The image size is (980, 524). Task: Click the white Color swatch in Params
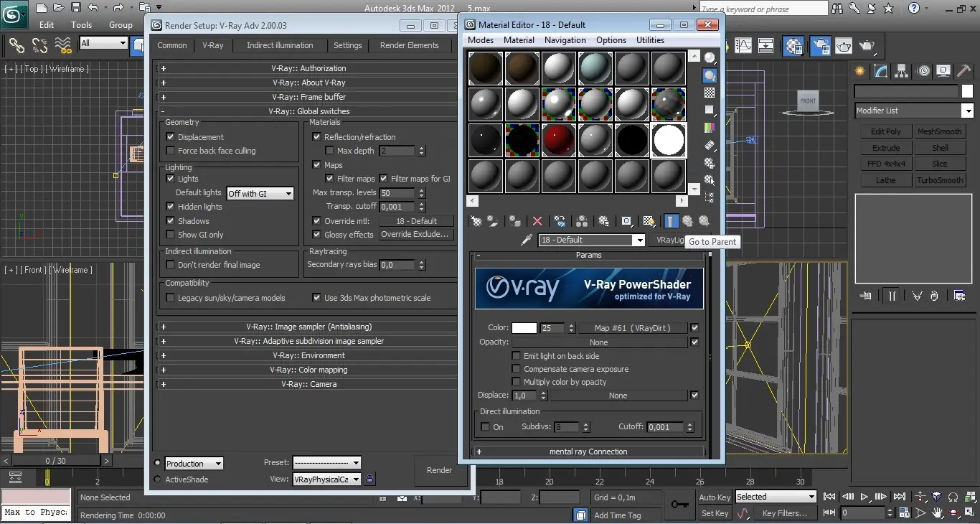pos(524,328)
